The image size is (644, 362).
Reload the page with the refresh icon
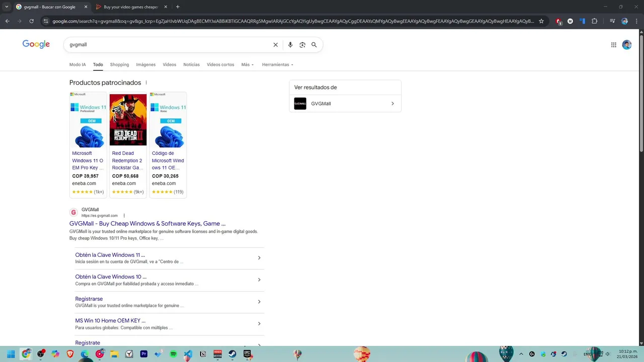(31, 21)
